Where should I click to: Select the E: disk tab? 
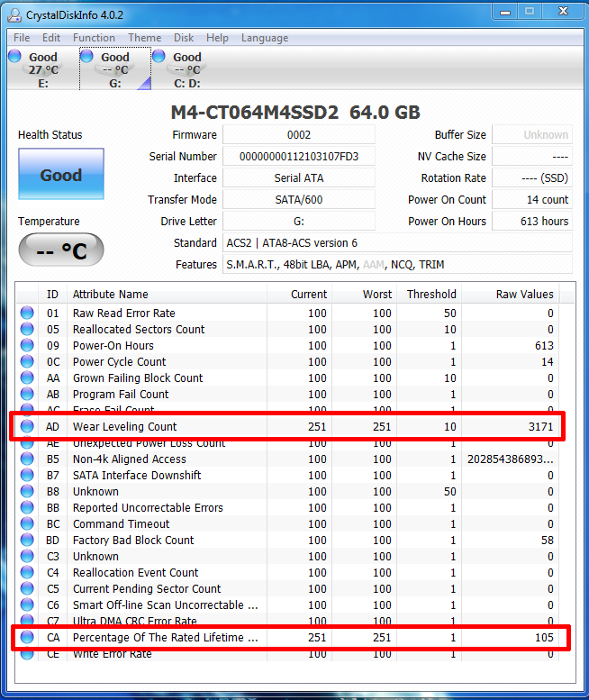43,69
